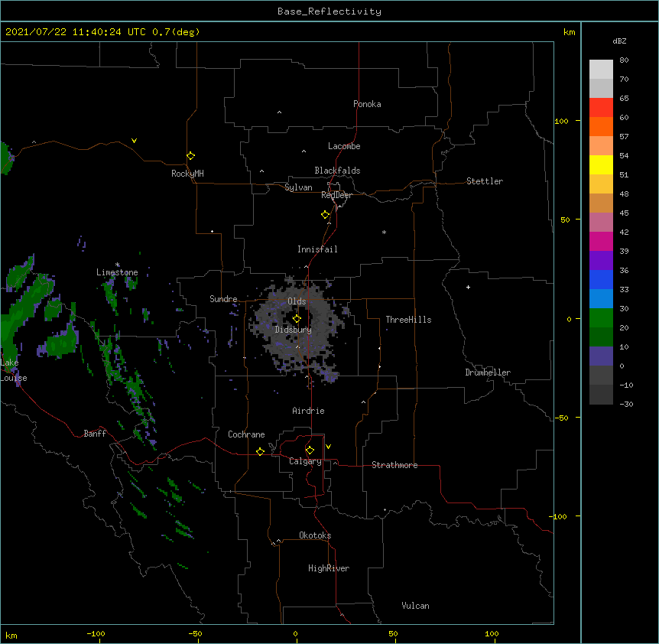Click the Sylvan label

[298, 187]
